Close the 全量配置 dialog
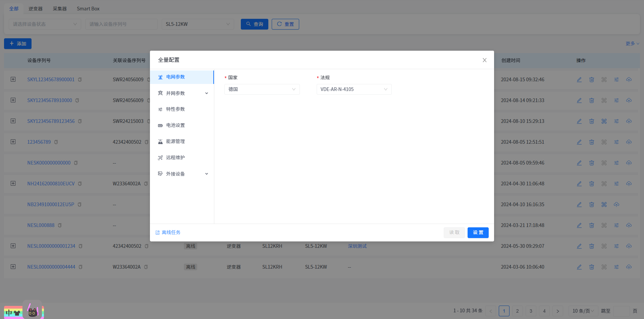Viewport: 644px width, 319px height. click(484, 60)
